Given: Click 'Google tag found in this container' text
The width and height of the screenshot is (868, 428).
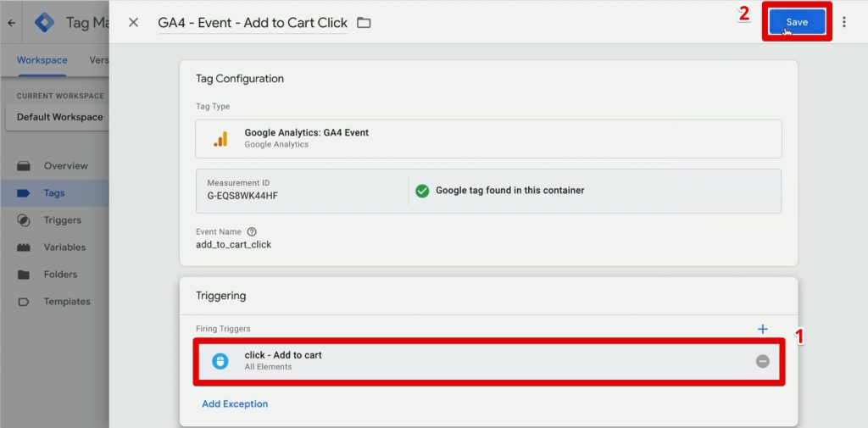Looking at the screenshot, I should click(509, 191).
